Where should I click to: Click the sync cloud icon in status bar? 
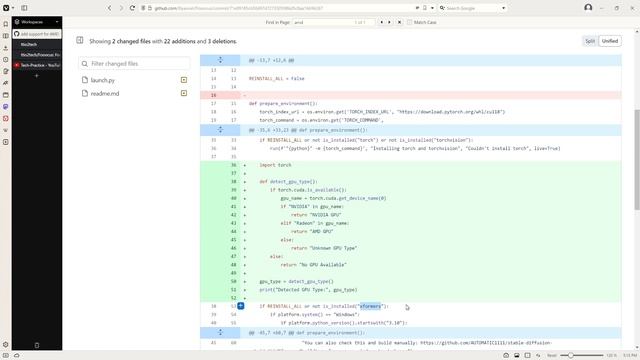point(17,356)
